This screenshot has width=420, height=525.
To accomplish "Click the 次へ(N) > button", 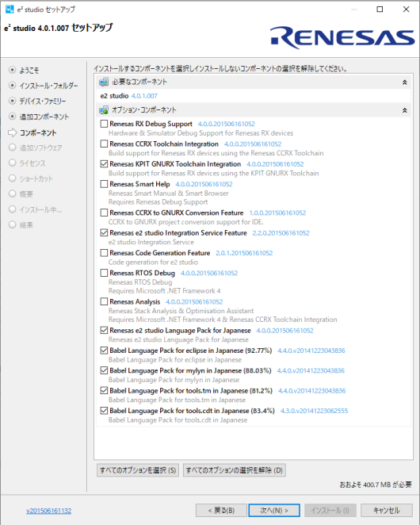I will coord(274,510).
